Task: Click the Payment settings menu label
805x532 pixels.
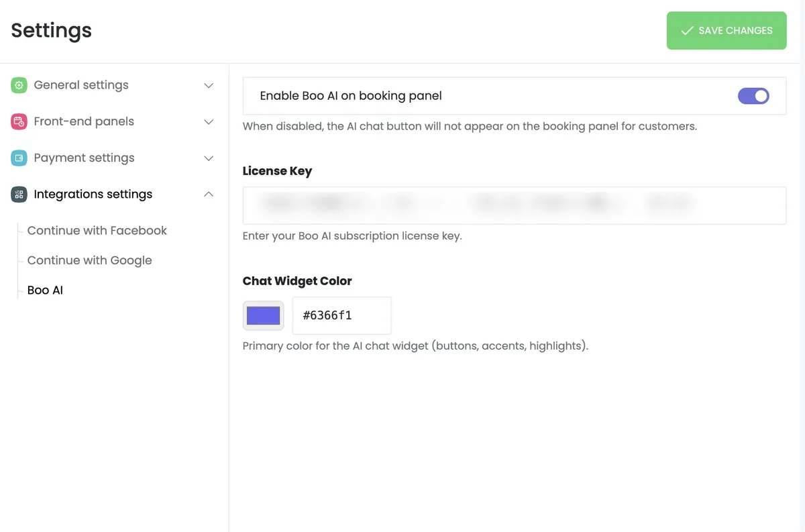Action: point(84,158)
